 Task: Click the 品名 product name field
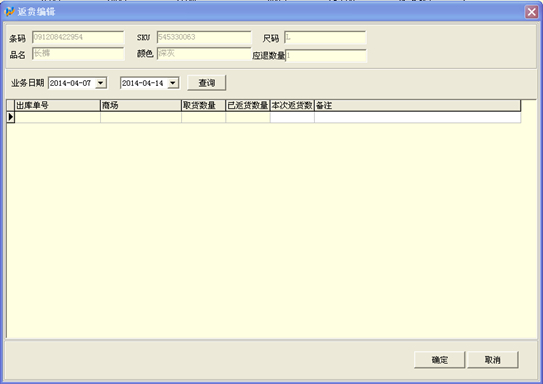[78, 54]
